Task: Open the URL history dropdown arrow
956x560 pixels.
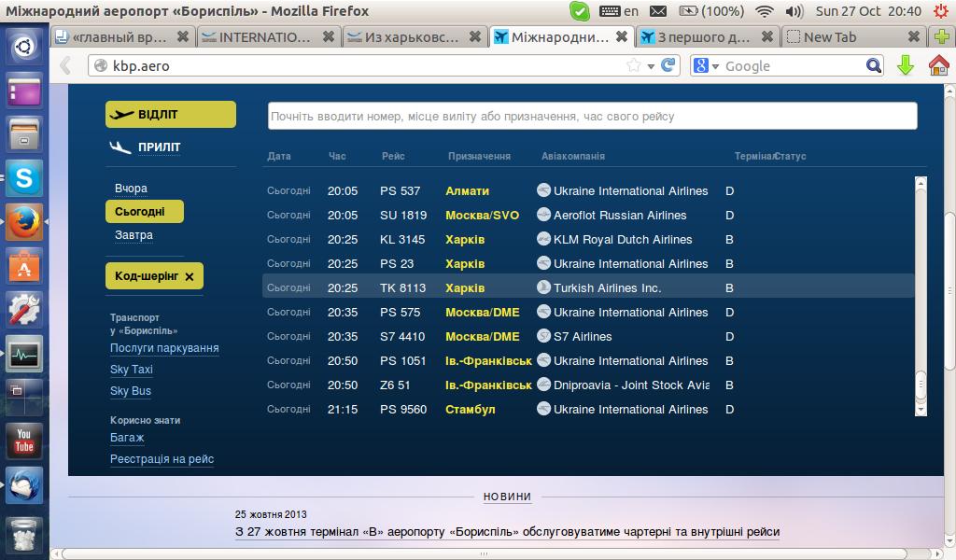Action: click(651, 65)
